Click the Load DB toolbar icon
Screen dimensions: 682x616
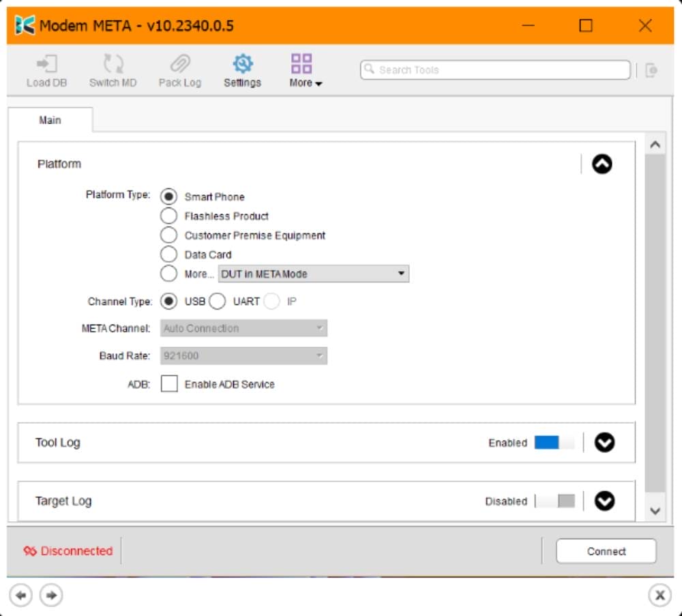(46, 70)
